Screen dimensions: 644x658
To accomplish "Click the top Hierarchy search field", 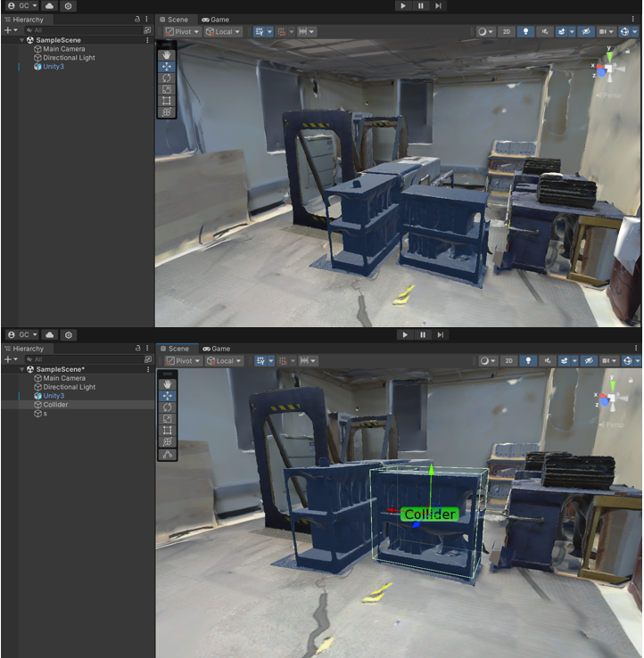I will [x=84, y=30].
